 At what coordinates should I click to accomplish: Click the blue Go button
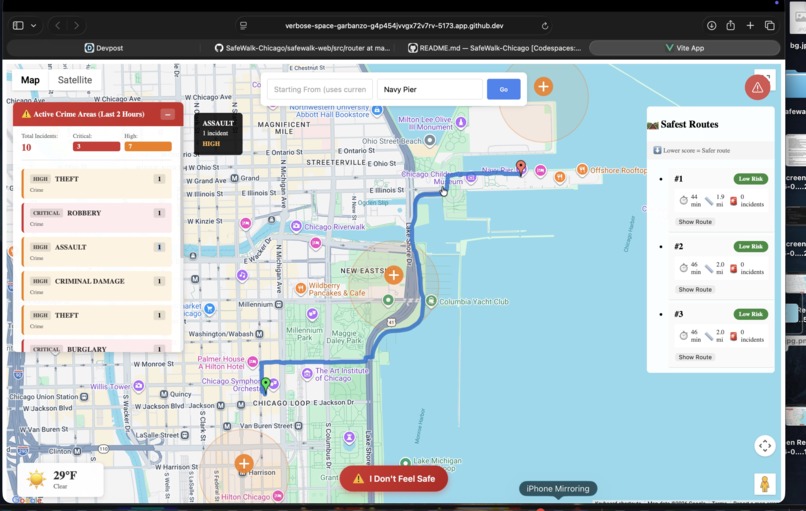pyautogui.click(x=503, y=89)
